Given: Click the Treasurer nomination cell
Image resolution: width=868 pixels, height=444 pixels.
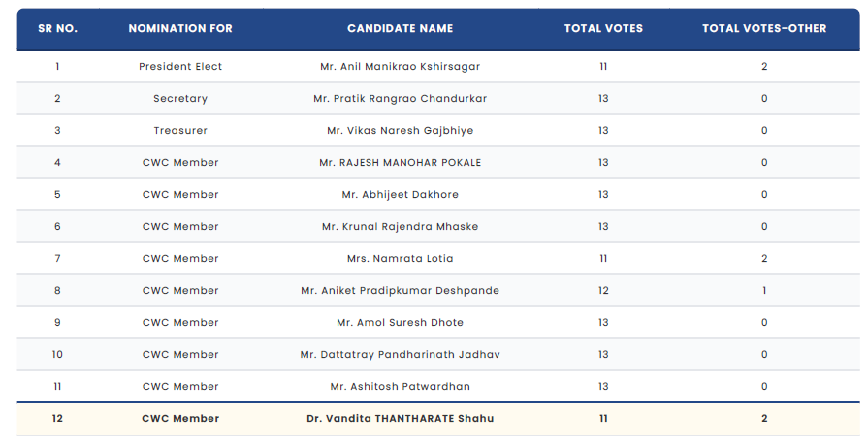Looking at the screenshot, I should tap(180, 131).
